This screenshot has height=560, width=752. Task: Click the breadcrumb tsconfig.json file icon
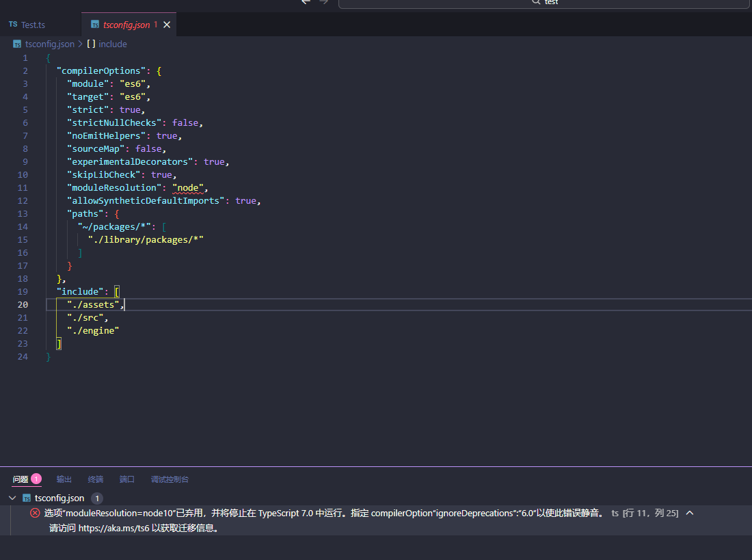click(x=17, y=44)
